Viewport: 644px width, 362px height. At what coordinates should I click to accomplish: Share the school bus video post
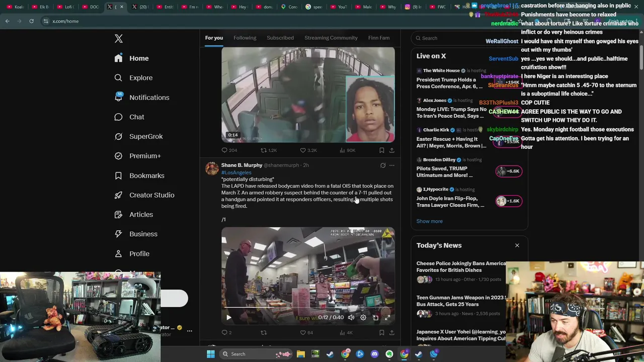392,150
